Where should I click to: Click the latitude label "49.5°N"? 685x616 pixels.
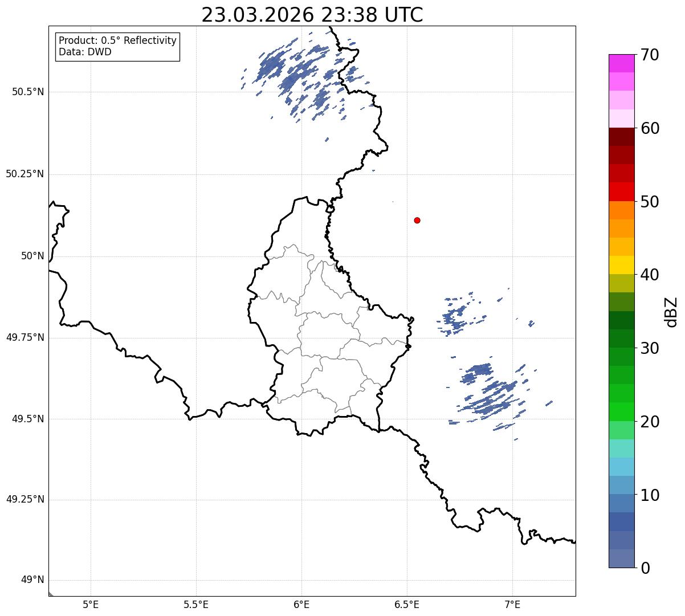point(27,419)
